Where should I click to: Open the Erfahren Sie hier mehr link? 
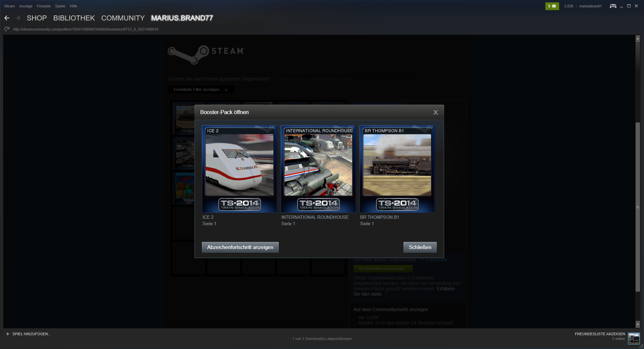pos(404,291)
